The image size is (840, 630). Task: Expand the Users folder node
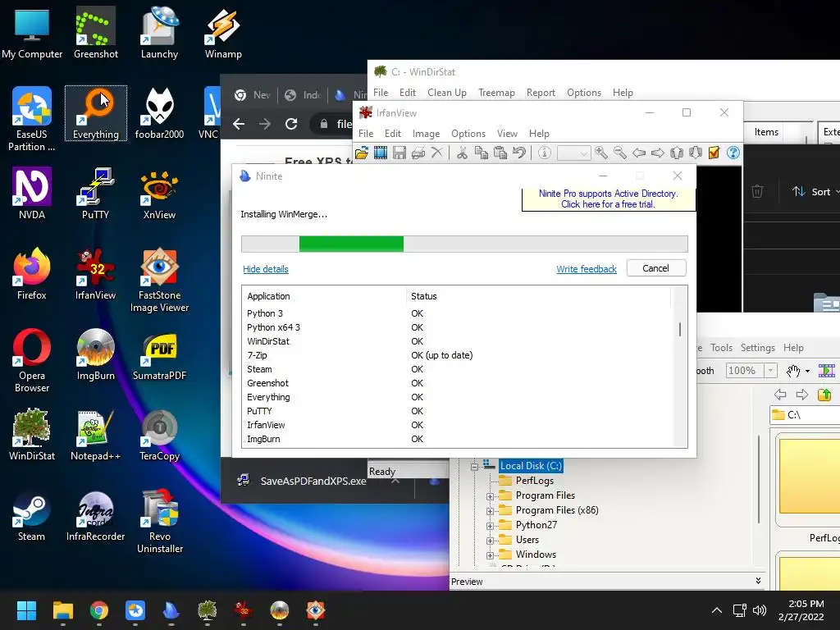point(490,541)
